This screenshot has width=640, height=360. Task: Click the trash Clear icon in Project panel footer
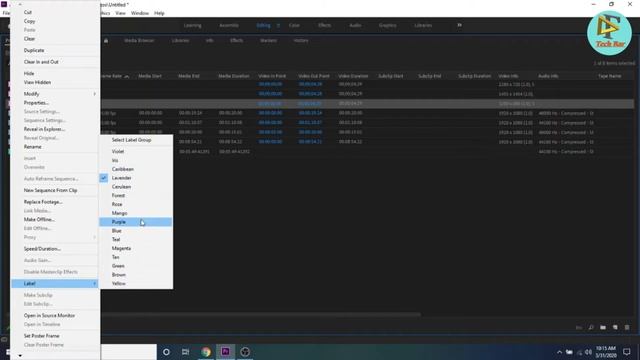tap(627, 327)
